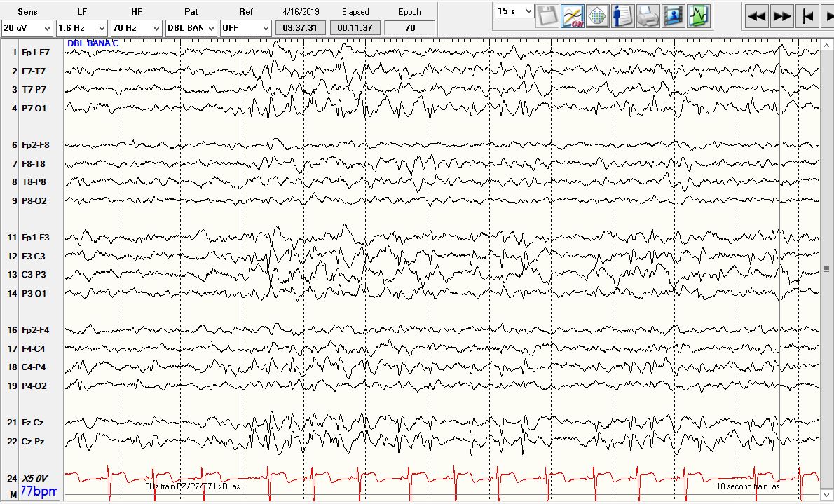Open the LF 1.6 Hz dropdown

[82, 28]
